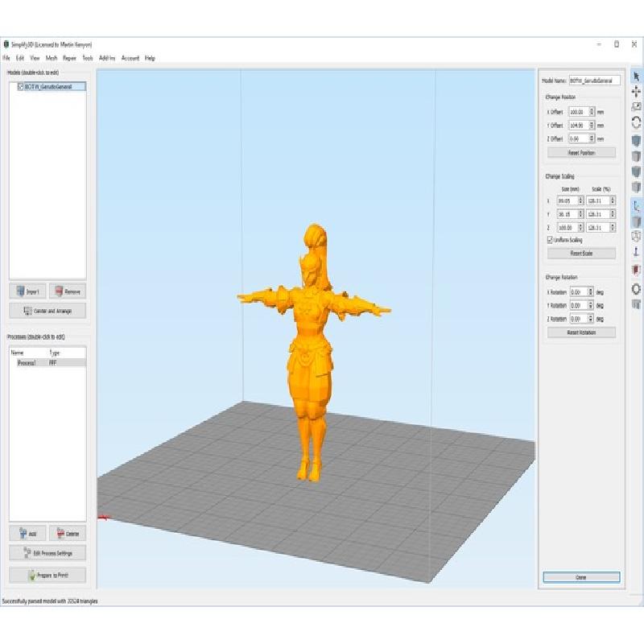Click the X Scale (%) value field
The width and height of the screenshot is (644, 644).
pyautogui.click(x=598, y=200)
